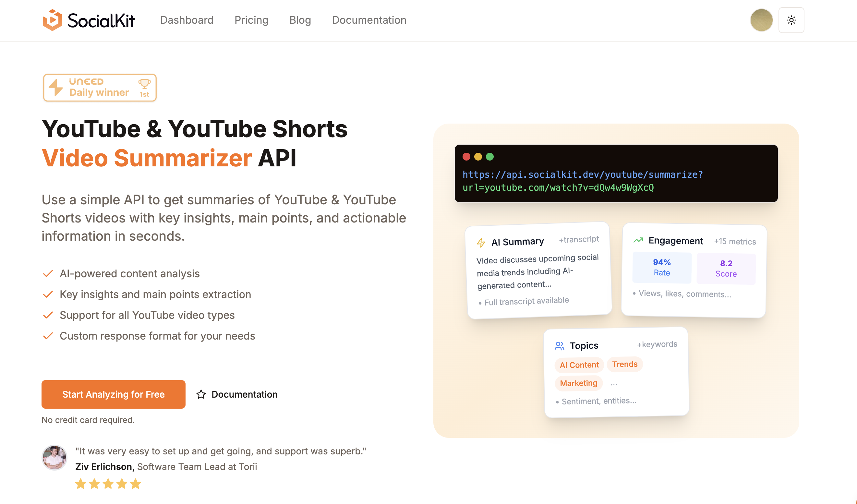Image resolution: width=857 pixels, height=504 pixels.
Task: Click the SocialKit logo icon
Action: 53,20
